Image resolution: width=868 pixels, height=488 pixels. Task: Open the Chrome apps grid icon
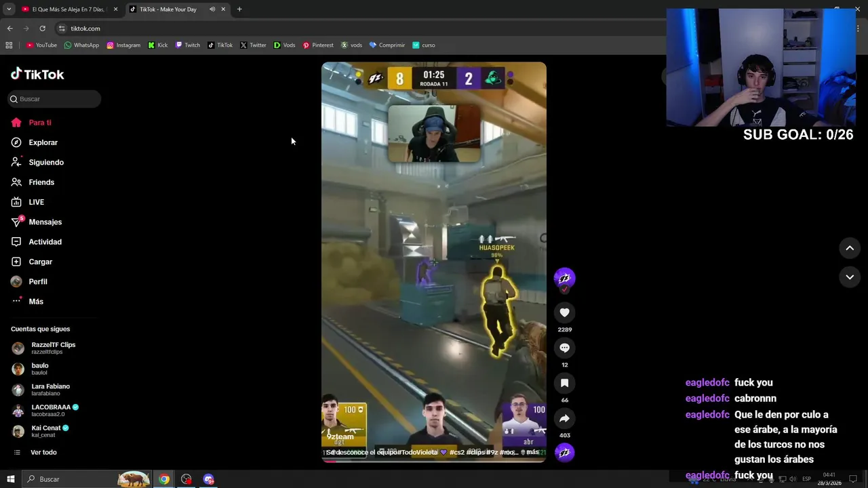(9, 45)
